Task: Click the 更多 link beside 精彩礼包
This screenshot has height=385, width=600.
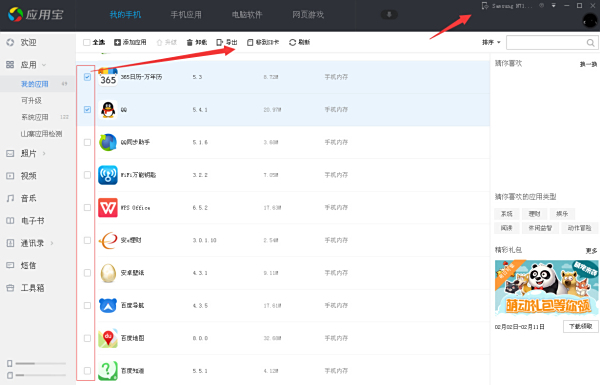Action: (x=591, y=251)
